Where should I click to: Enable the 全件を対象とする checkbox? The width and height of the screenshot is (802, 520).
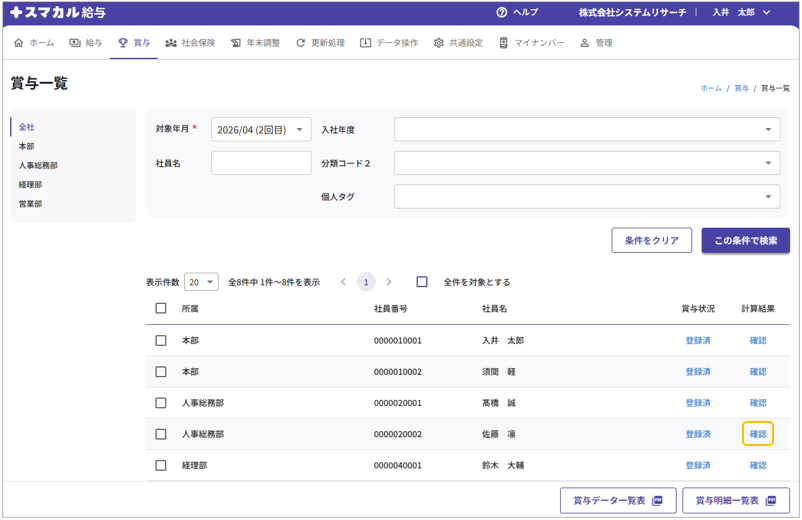(422, 282)
